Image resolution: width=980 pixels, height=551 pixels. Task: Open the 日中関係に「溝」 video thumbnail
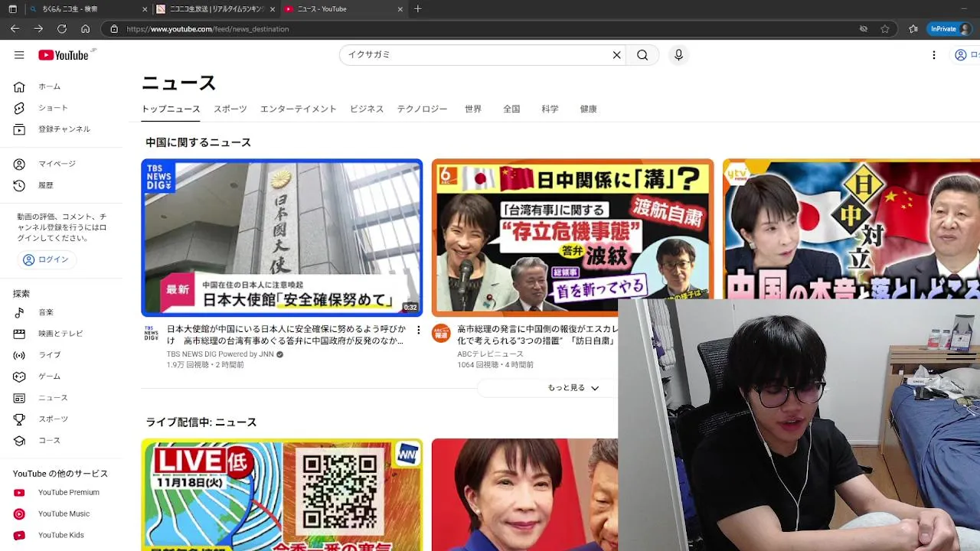[x=573, y=237]
